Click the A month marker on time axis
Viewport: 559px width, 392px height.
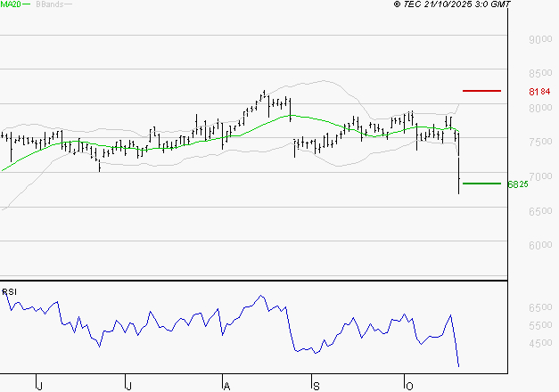(226, 386)
